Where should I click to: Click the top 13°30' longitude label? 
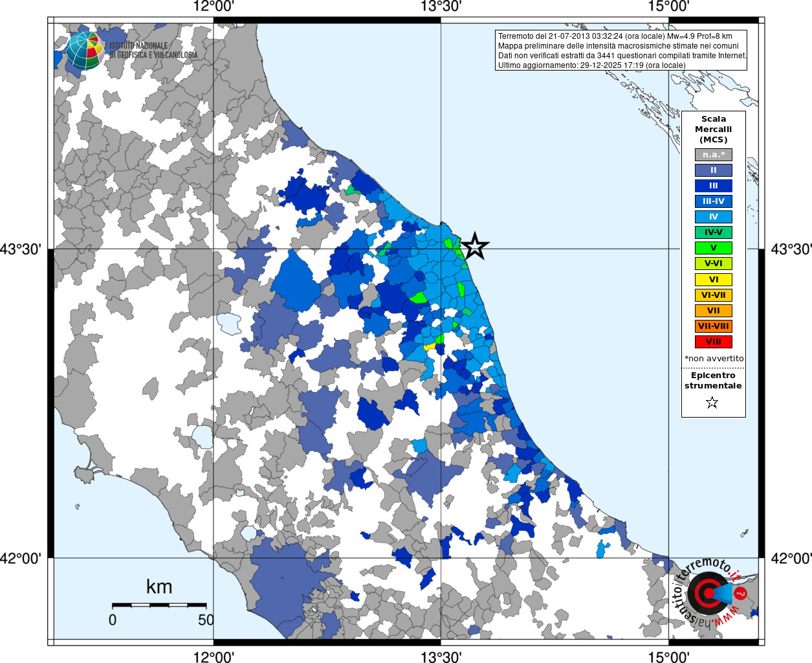(x=441, y=6)
